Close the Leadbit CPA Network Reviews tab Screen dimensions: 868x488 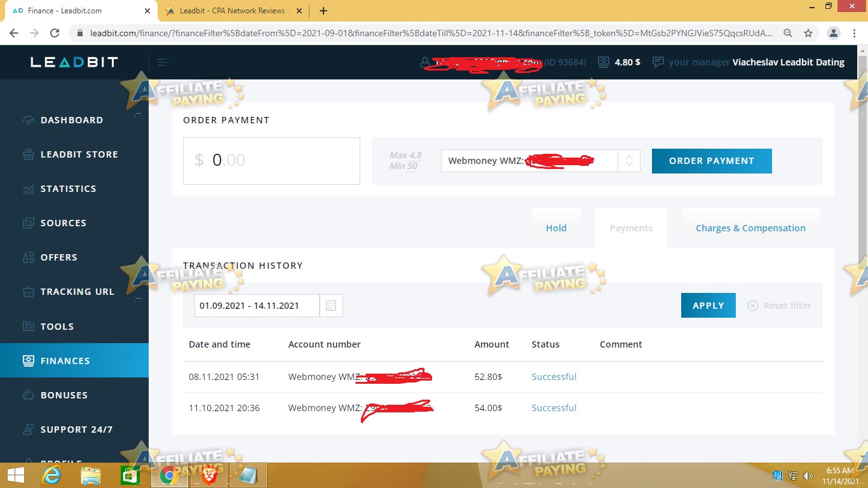click(301, 11)
